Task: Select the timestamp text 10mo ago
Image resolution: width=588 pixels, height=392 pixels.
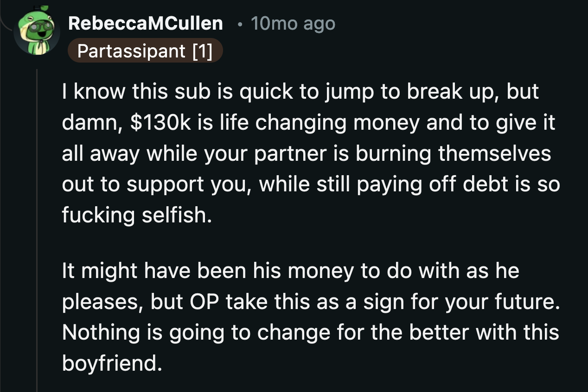Action: click(x=292, y=24)
